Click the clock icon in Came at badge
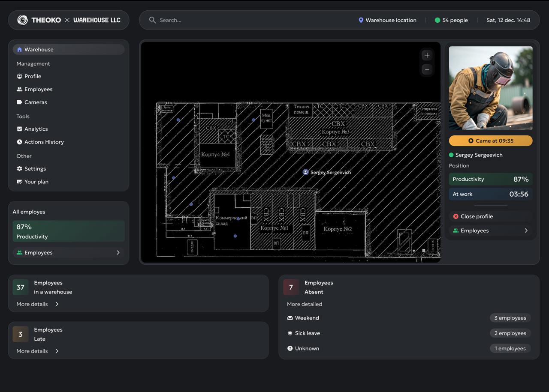 pos(471,141)
